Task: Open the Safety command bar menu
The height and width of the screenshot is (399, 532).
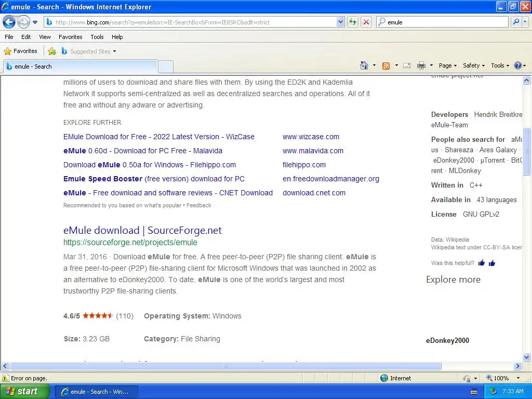Action: 474,65
